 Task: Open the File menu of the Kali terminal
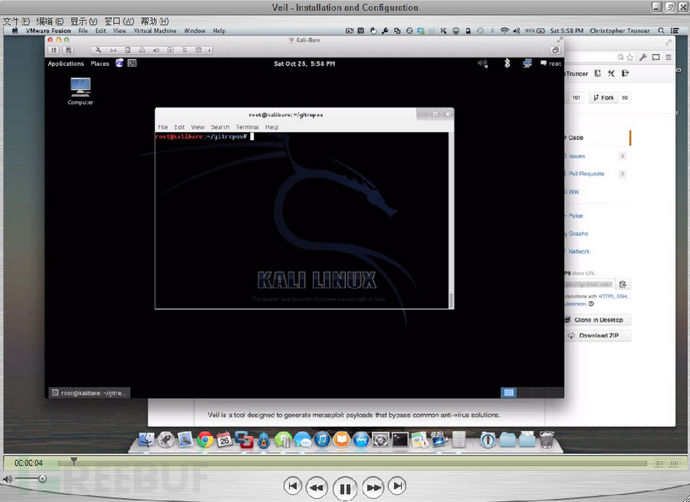tap(163, 127)
